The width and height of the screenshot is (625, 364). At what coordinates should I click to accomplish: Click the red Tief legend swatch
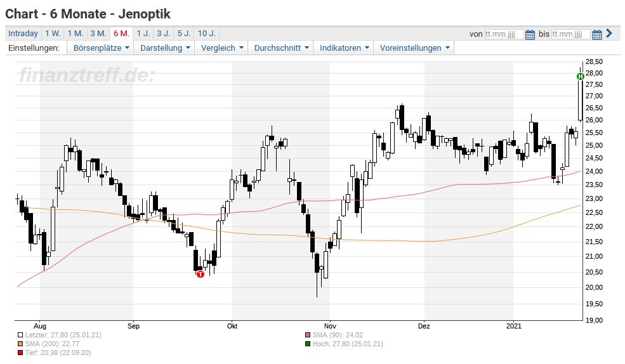coord(20,353)
